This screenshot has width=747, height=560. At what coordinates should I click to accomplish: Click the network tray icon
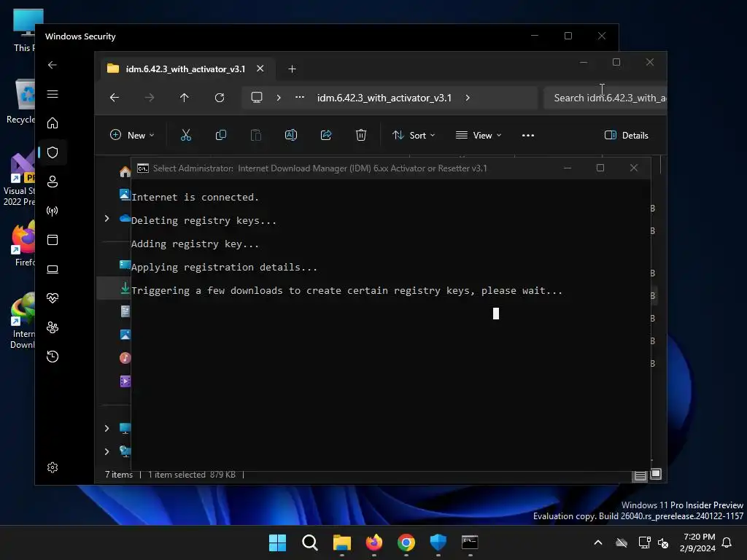pyautogui.click(x=644, y=542)
